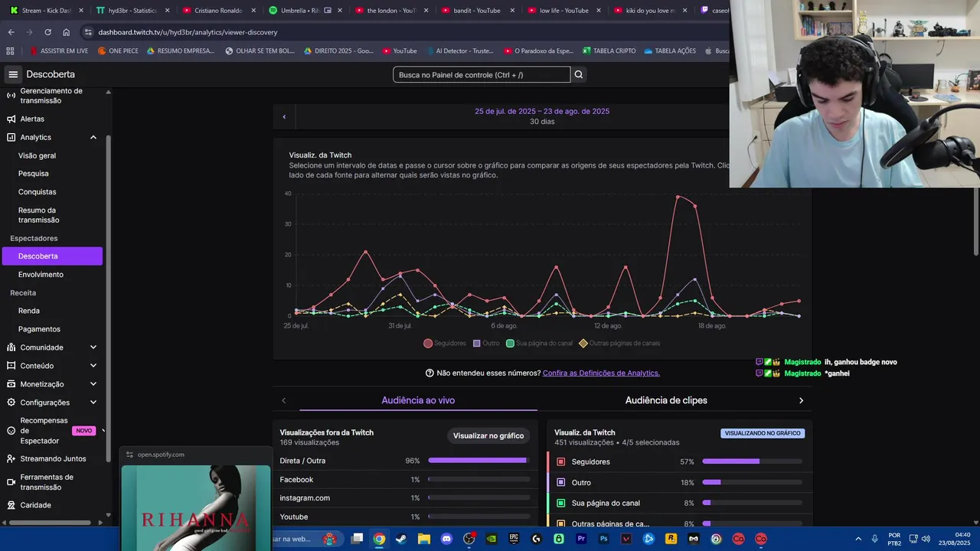Click the Chrome icon in taskbar
The height and width of the screenshot is (551, 980).
click(x=379, y=539)
